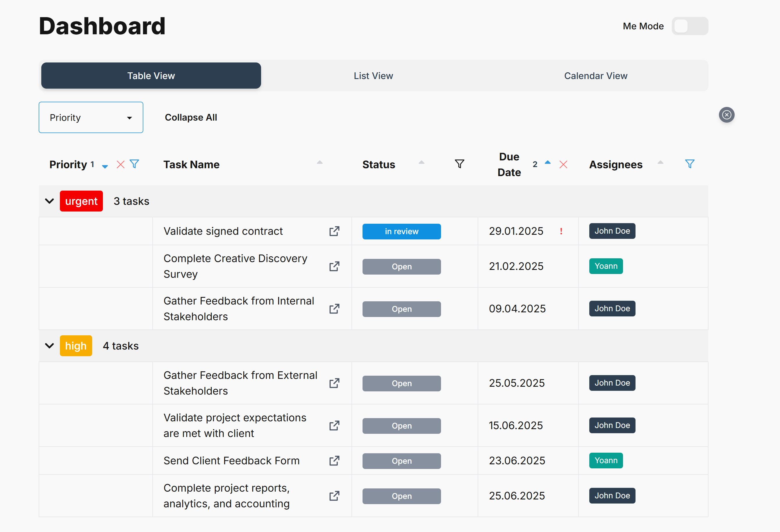Select task Send Client Feedback Form
The image size is (780, 532).
tap(232, 461)
